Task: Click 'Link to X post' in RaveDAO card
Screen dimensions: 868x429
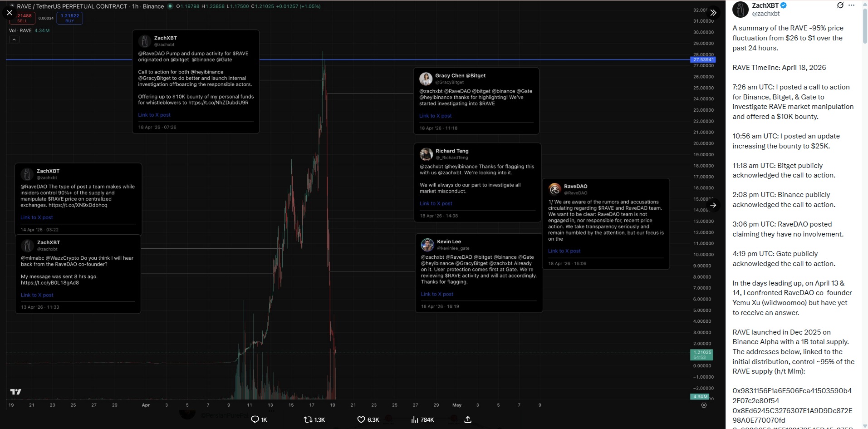Action: tap(564, 251)
